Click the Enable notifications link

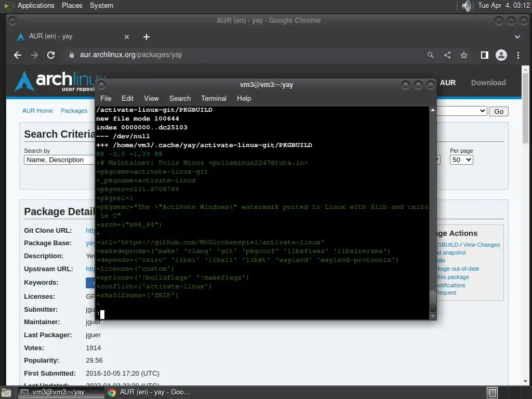451,285
